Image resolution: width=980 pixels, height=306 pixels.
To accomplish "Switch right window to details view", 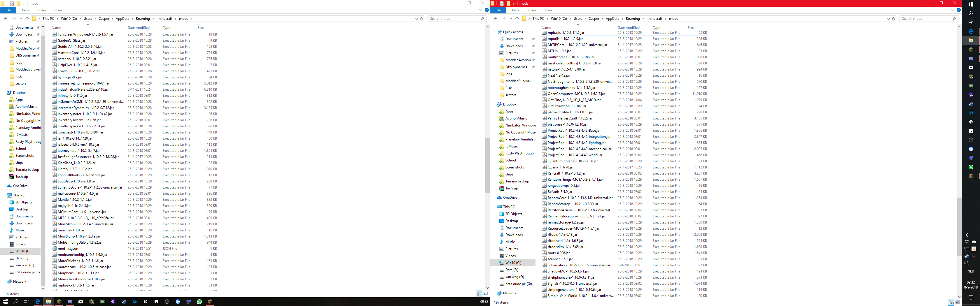I will click(951, 302).
